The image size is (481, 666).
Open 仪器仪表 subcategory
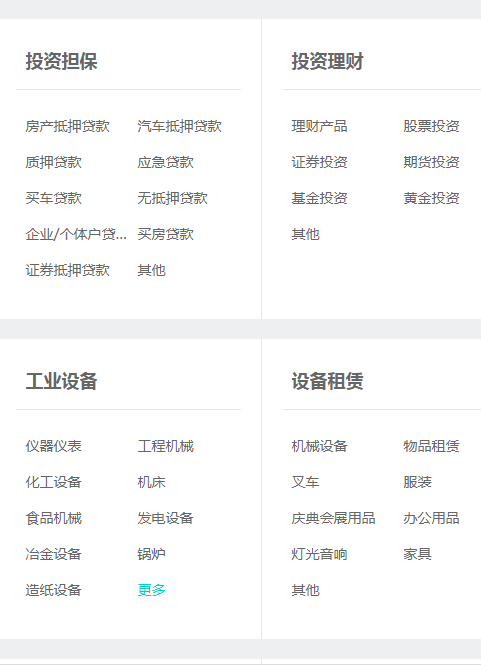pos(54,446)
